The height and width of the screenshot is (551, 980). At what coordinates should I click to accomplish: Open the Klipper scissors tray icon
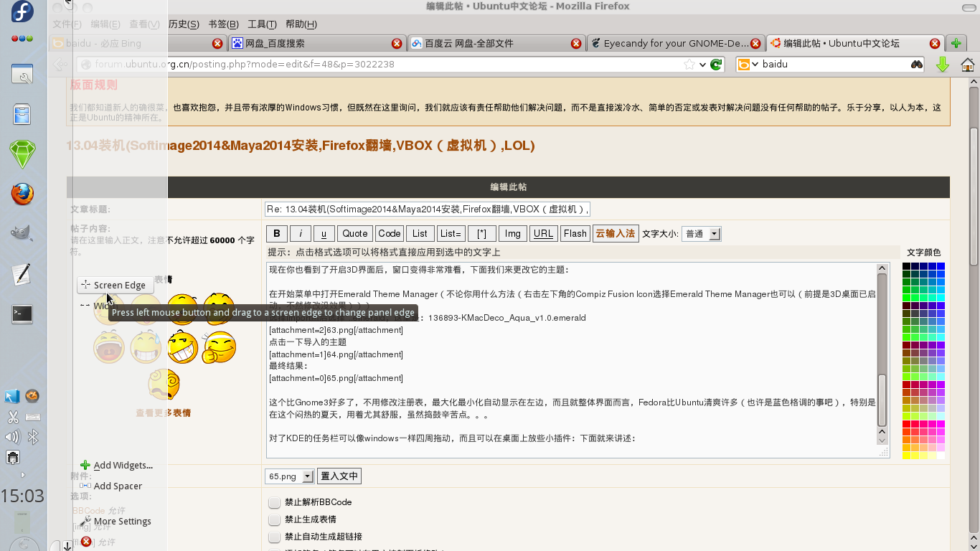click(13, 417)
